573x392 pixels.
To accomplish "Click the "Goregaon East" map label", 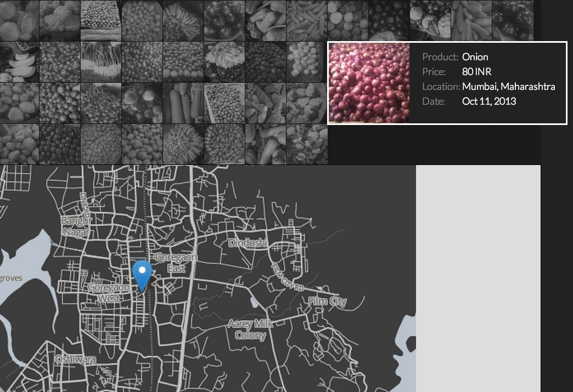I will tap(176, 263).
